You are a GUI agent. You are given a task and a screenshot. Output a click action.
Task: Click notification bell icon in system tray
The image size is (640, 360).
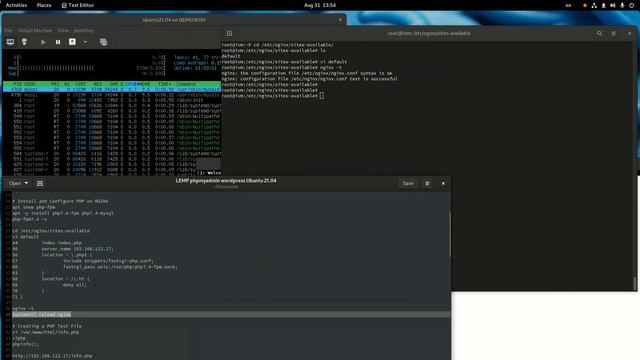pos(603,5)
